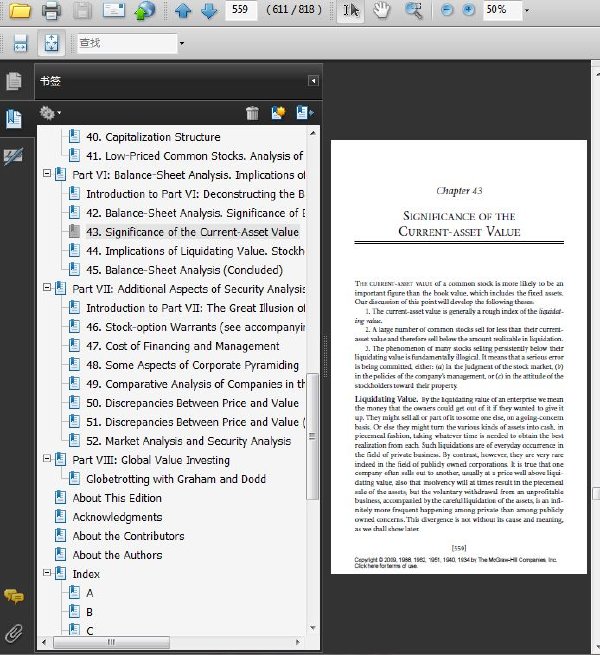Image resolution: width=600 pixels, height=655 pixels.
Task: Open the bookmarks options gear menu
Action: click(50, 113)
